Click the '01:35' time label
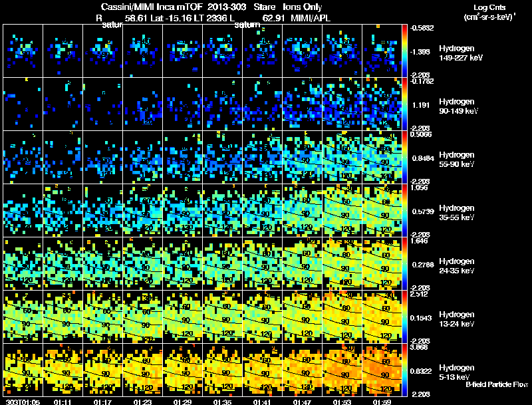 click(222, 402)
